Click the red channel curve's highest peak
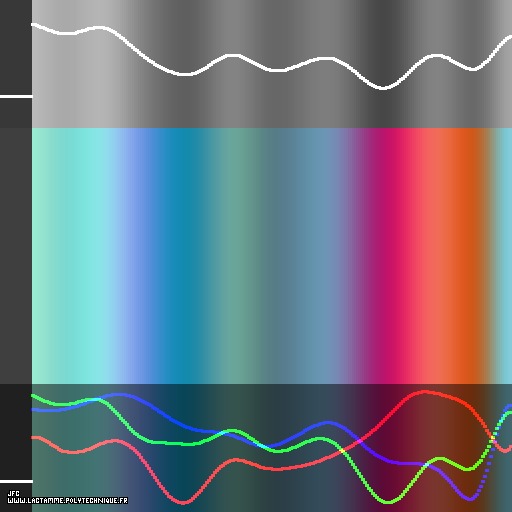The height and width of the screenshot is (512, 512). [x=424, y=392]
